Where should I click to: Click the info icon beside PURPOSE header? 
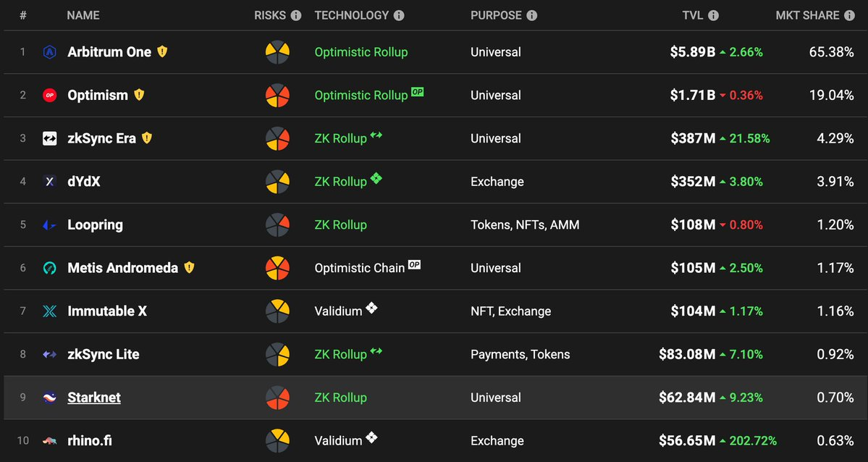tap(532, 15)
